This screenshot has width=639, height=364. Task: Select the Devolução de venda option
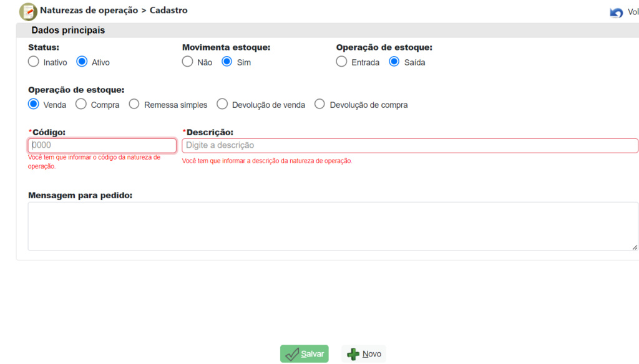222,104
